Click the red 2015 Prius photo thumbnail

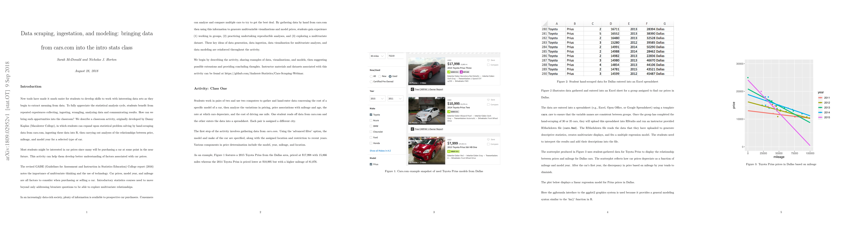(427, 71)
